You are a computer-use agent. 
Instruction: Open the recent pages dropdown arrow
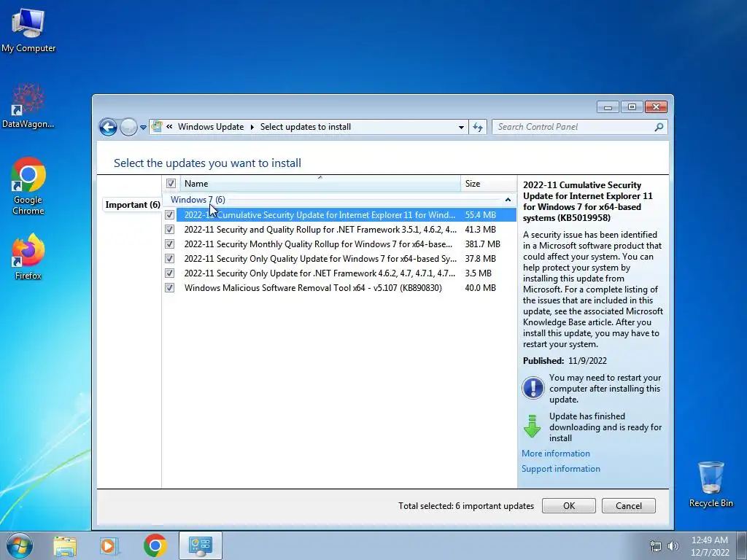[x=143, y=128]
